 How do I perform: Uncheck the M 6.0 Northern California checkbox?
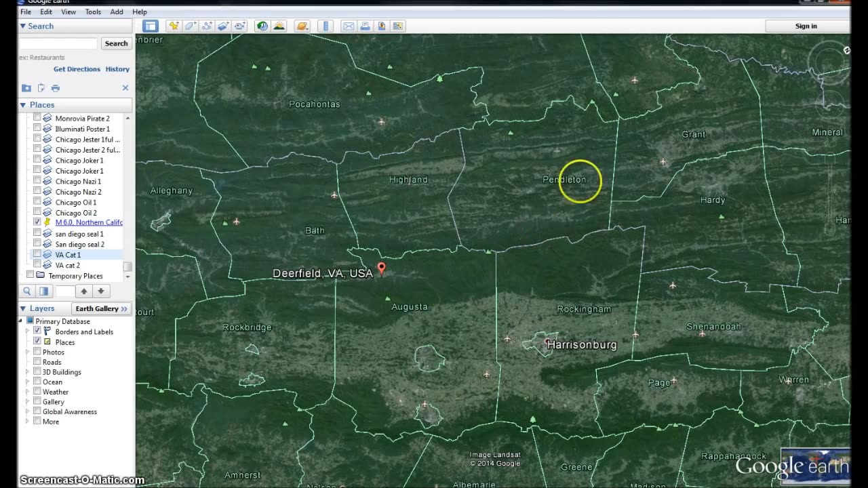37,222
